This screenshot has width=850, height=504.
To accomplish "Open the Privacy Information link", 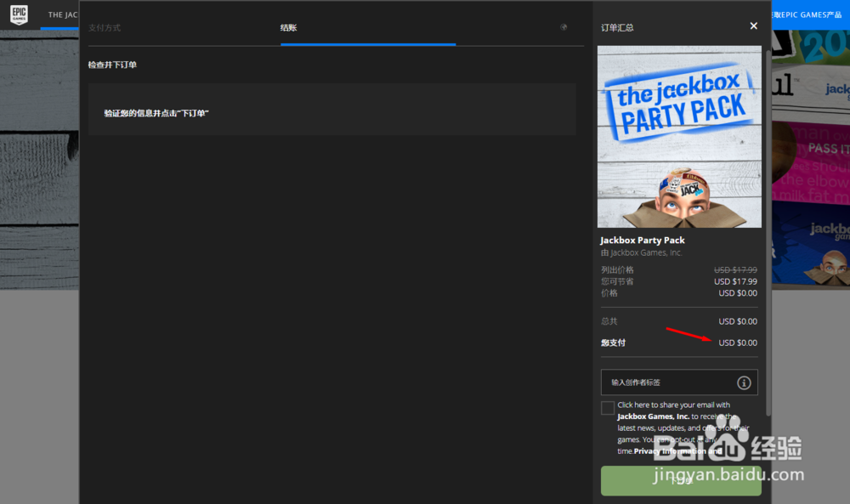I will click(678, 451).
